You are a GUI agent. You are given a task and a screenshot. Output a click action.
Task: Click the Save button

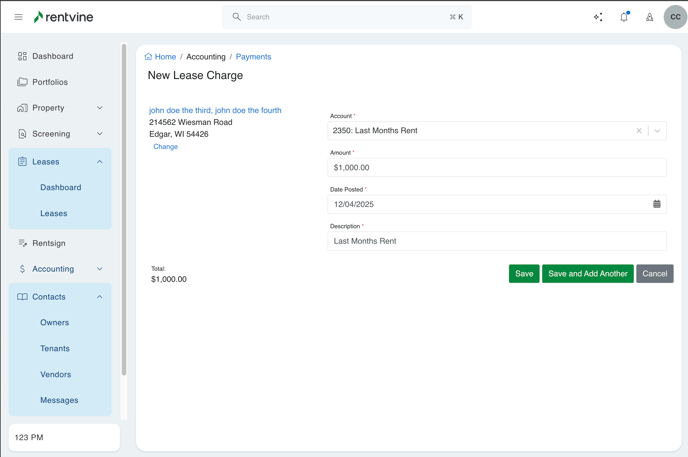point(524,274)
